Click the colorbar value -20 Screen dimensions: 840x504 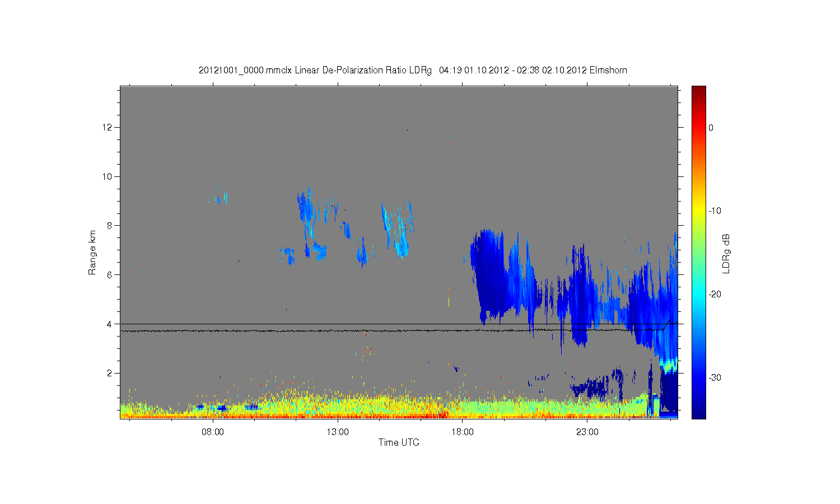pos(715,295)
